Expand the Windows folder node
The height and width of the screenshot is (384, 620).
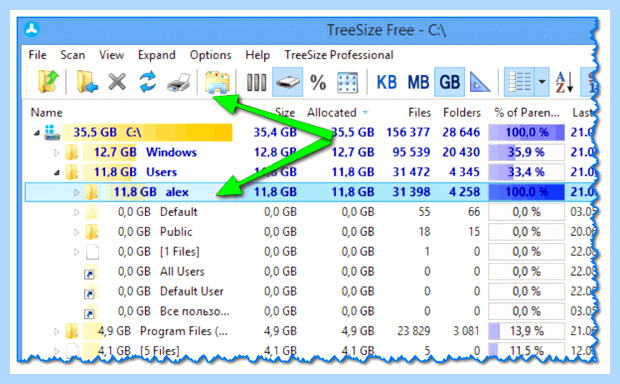point(57,153)
